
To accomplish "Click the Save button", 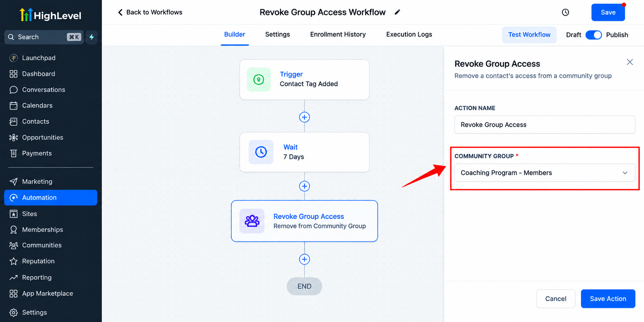I will 608,12.
